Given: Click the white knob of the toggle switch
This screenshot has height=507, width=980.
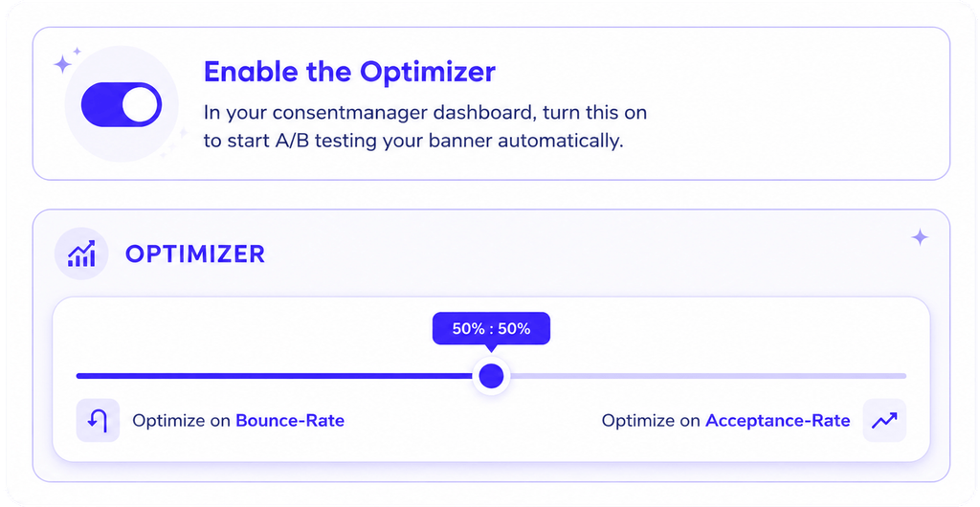Looking at the screenshot, I should pos(140,105).
